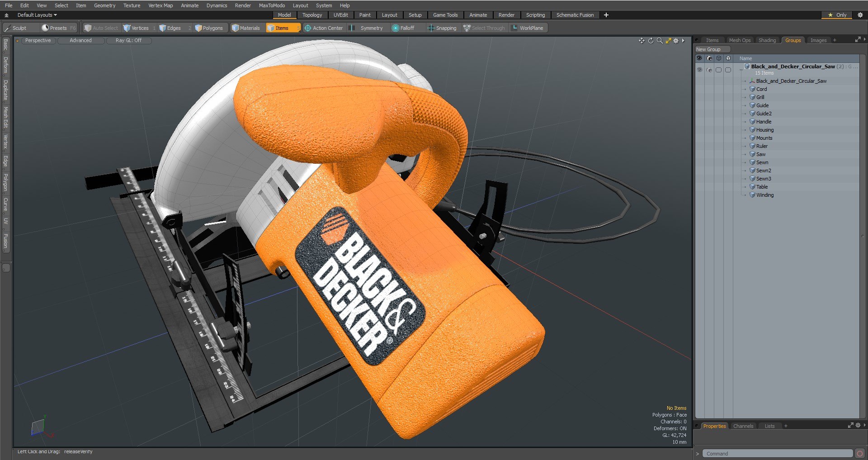
Task: Click the Properties panel maximize arrows icon
Action: point(850,426)
